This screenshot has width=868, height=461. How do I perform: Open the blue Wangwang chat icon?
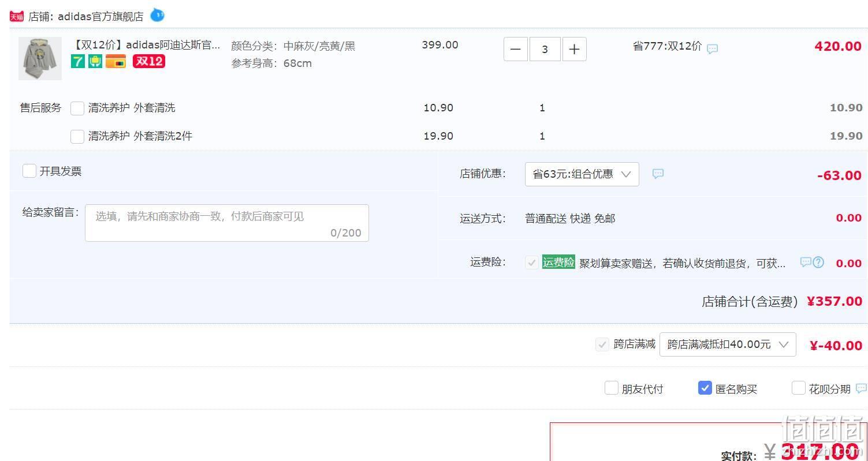tap(157, 15)
